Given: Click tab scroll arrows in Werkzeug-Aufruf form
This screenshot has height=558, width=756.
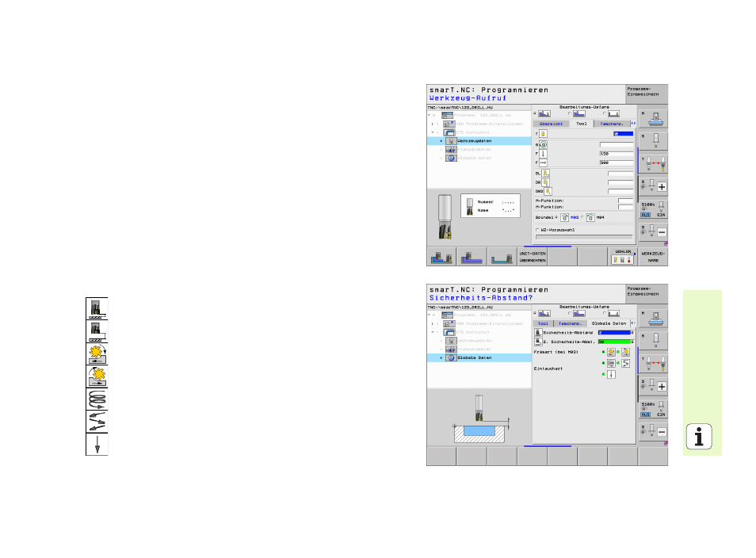Looking at the screenshot, I should 633,124.
